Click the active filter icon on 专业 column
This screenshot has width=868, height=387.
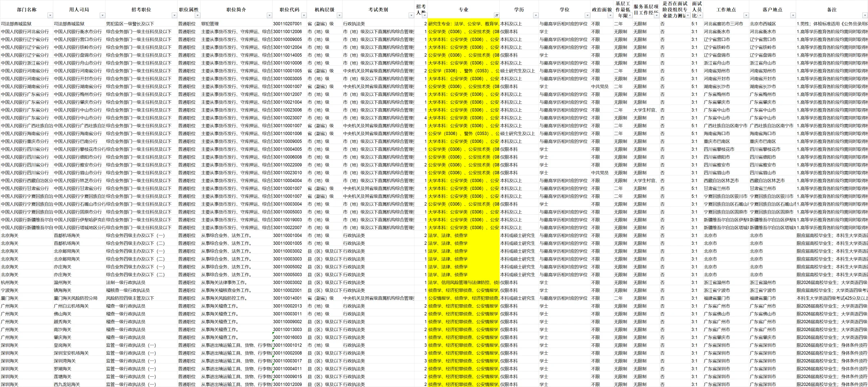tap(496, 15)
